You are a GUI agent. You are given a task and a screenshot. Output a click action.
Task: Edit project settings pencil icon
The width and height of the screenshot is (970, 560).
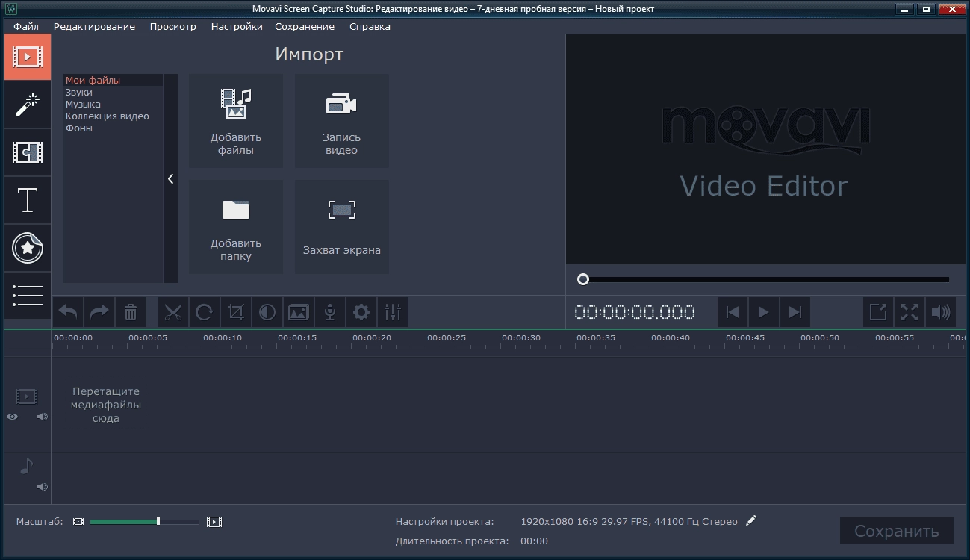pyautogui.click(x=751, y=520)
